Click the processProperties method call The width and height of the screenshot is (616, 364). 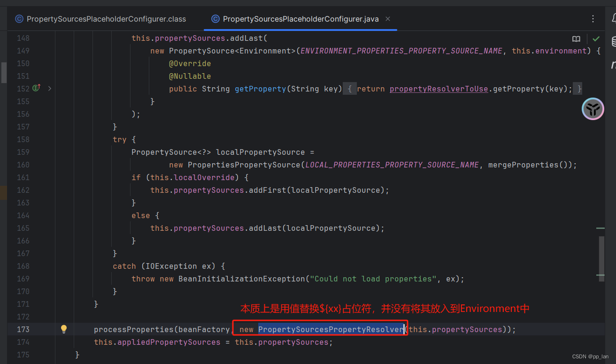click(x=134, y=329)
